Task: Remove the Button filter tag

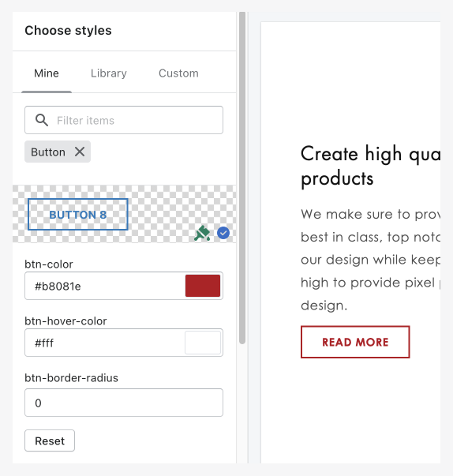Action: [x=80, y=152]
